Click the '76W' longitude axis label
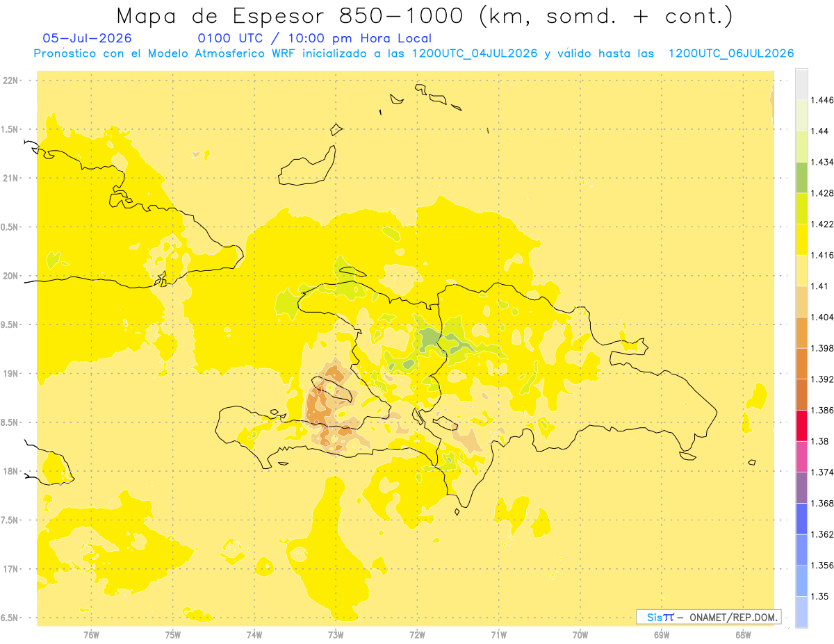Screen dimensions: 834x644 click(x=91, y=635)
